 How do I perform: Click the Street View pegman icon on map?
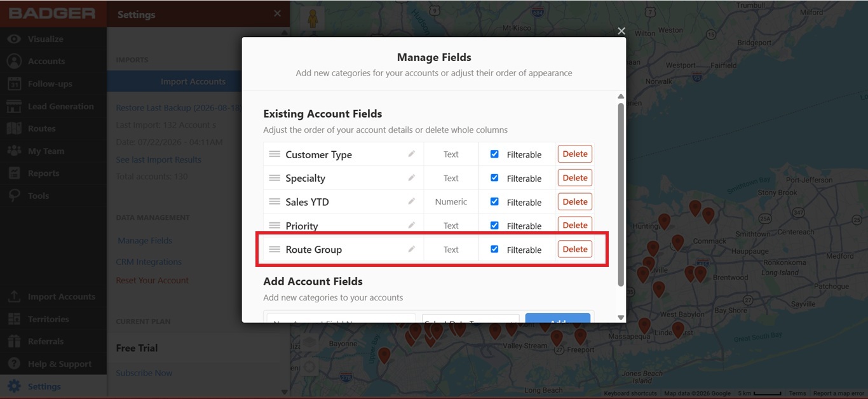pos(312,19)
